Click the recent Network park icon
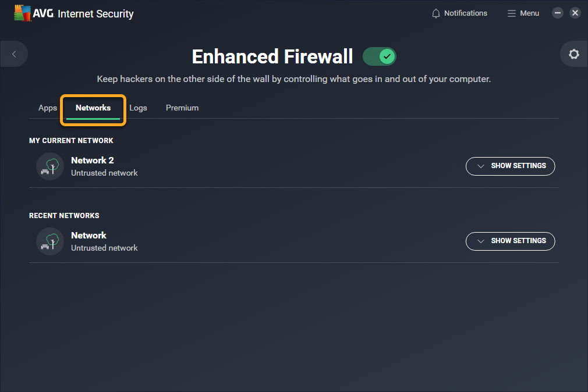This screenshot has width=588, height=392. [50, 241]
